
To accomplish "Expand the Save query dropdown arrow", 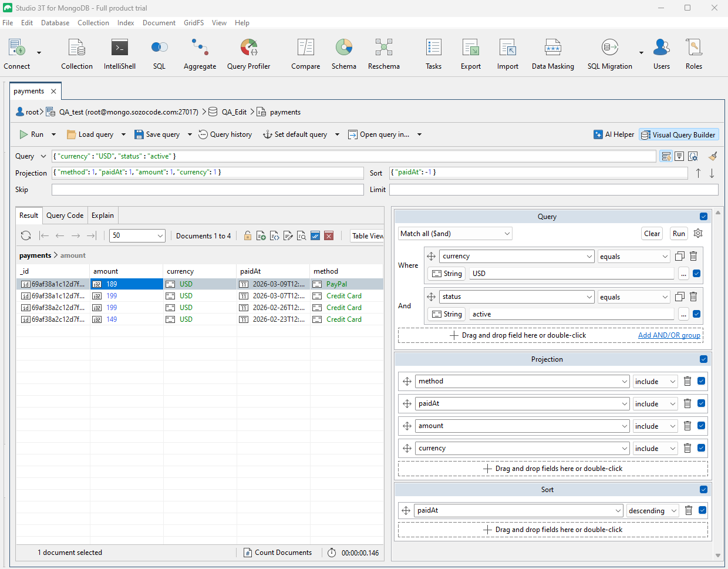I will point(190,134).
